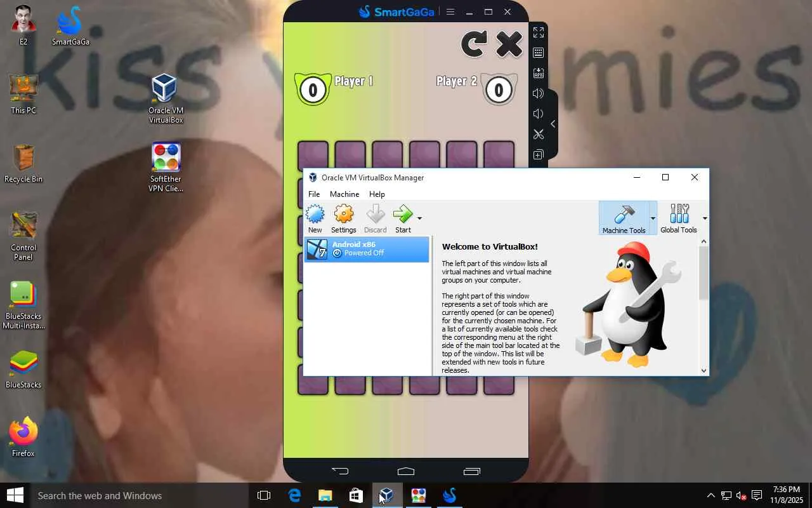
Task: Click the "Oracle VM VirtualBox Manager" window title
Action: [372, 178]
